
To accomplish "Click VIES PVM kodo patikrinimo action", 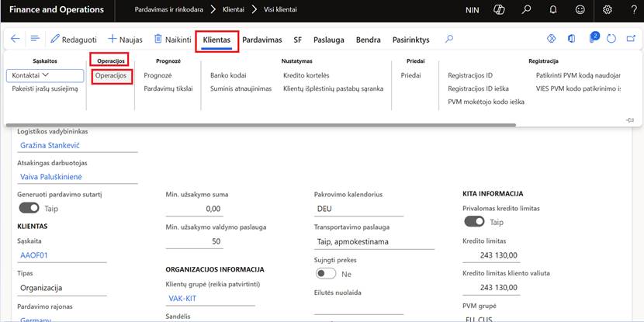I will (x=578, y=88).
